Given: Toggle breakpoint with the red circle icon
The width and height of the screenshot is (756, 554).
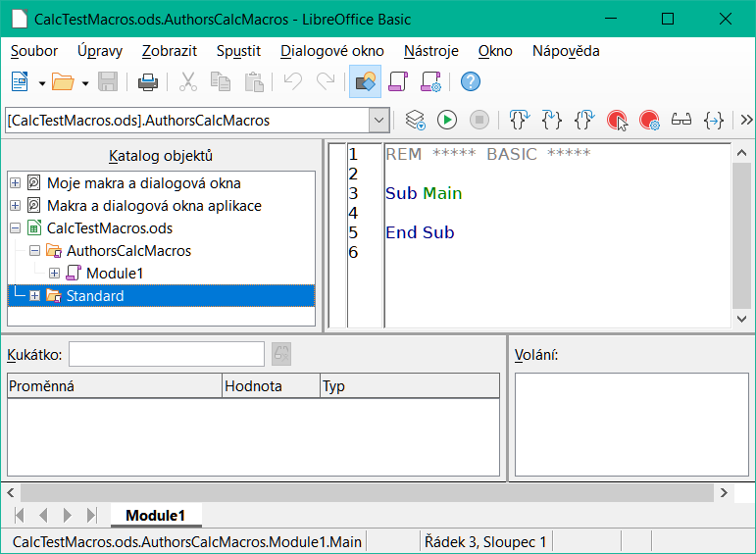Looking at the screenshot, I should [x=617, y=120].
